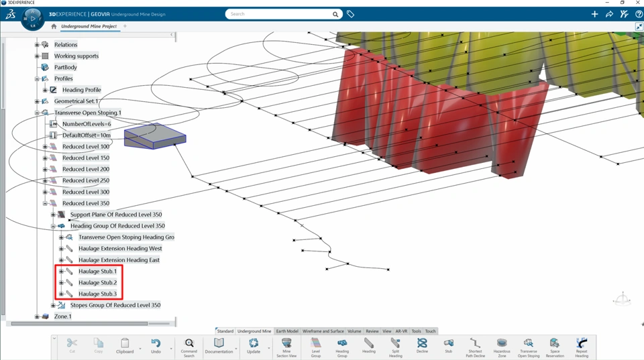Select the Hazardous Zone tool
644x360 pixels.
tap(502, 348)
